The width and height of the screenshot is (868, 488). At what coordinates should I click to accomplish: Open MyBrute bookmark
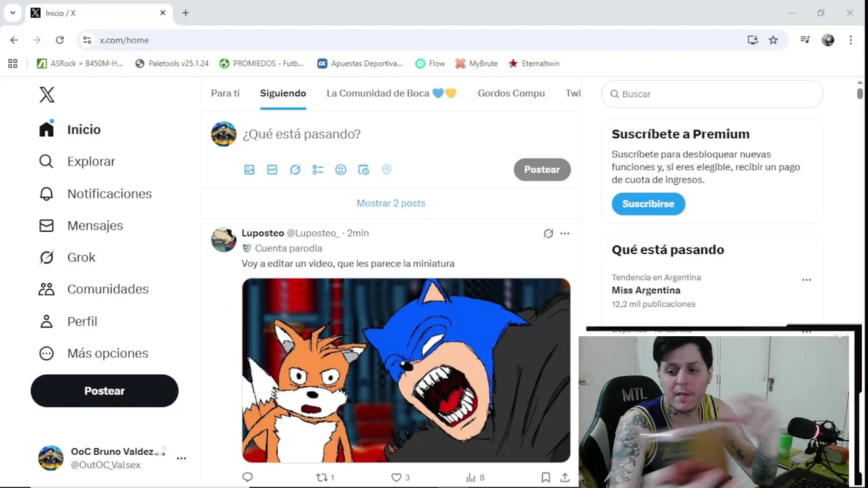point(476,64)
